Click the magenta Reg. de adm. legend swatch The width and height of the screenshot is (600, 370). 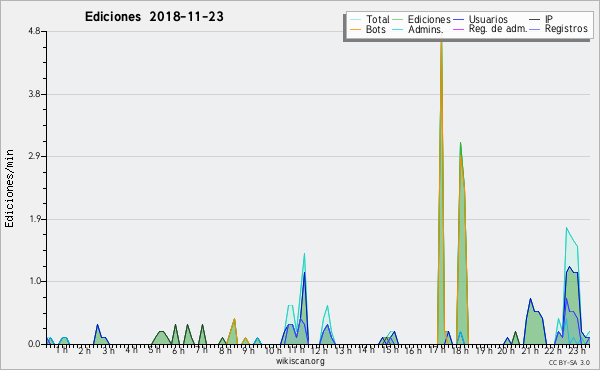click(x=459, y=29)
